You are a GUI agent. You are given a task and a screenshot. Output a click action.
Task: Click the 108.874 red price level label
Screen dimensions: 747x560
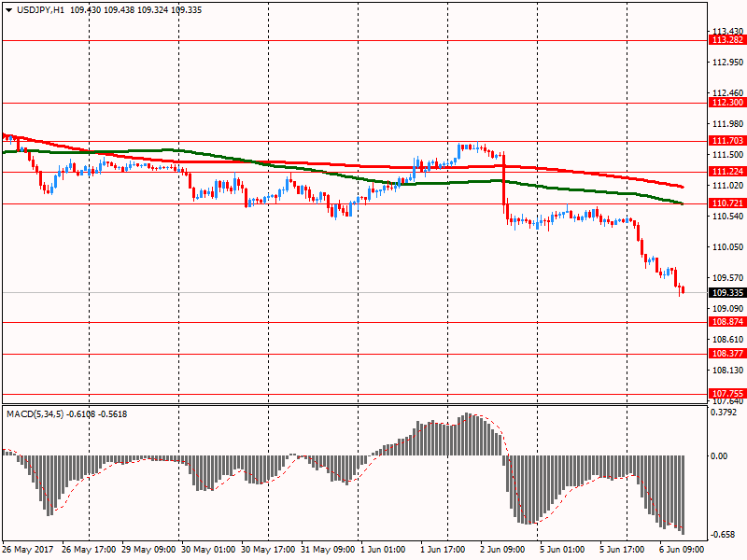click(727, 322)
